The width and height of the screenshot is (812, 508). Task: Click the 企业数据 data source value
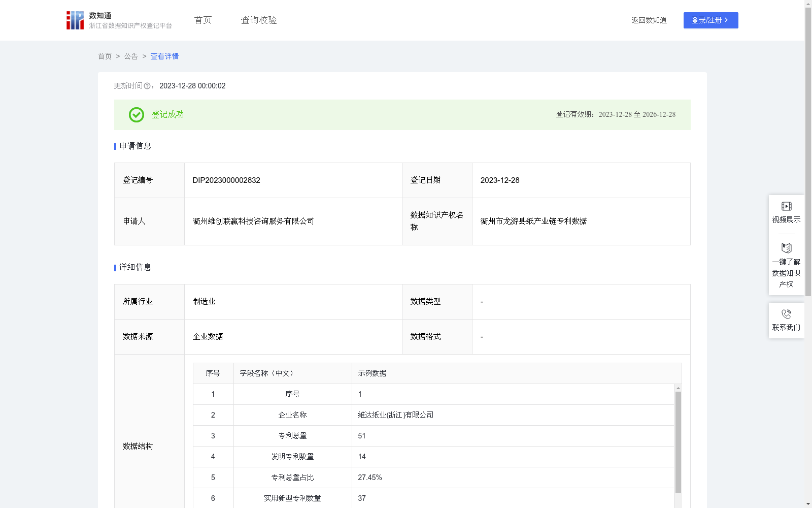click(x=208, y=337)
